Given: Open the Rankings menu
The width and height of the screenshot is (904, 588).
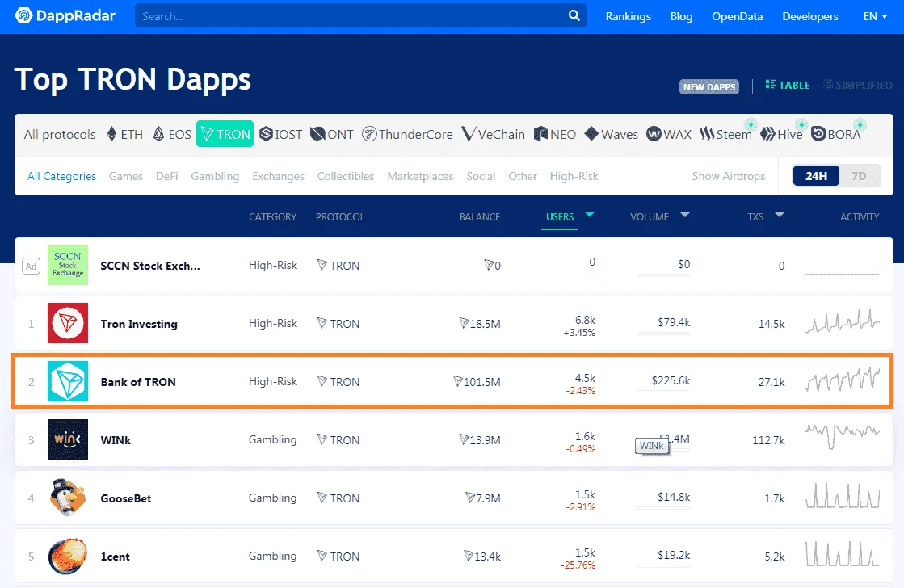Looking at the screenshot, I should click(x=628, y=16).
